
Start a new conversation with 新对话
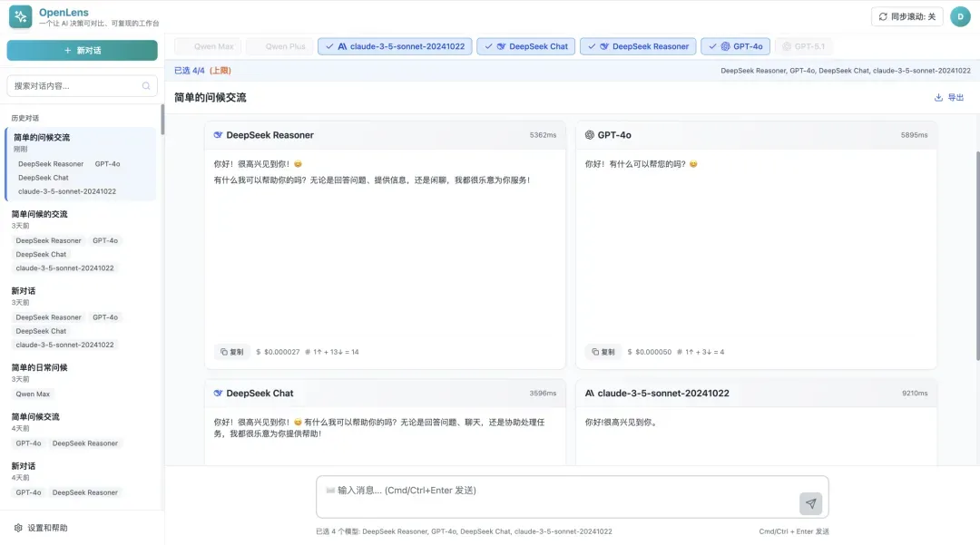[x=82, y=51]
